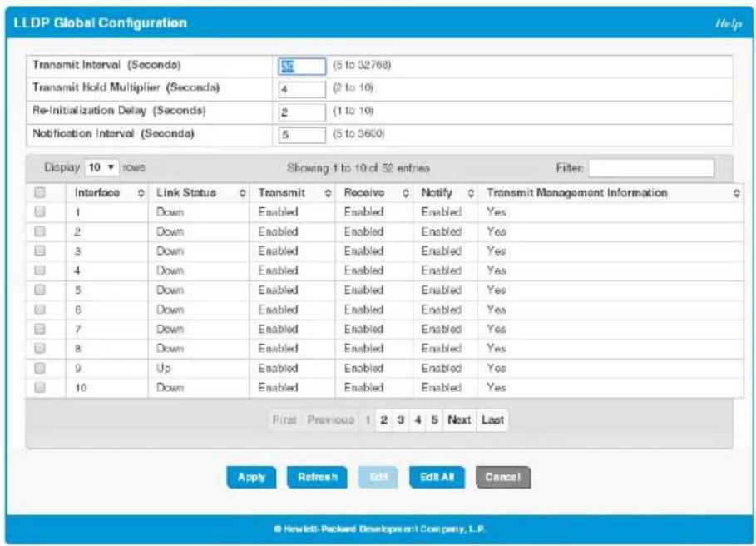The width and height of the screenshot is (756, 546).
Task: Click Notify 'Enabled' cell for interface 7
Action: (441, 329)
